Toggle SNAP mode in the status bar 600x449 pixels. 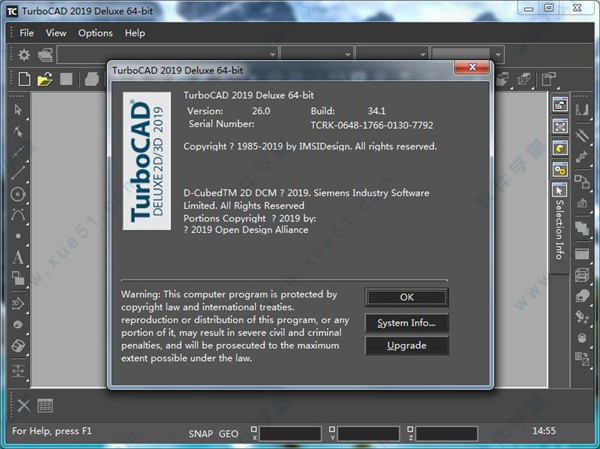(x=201, y=434)
